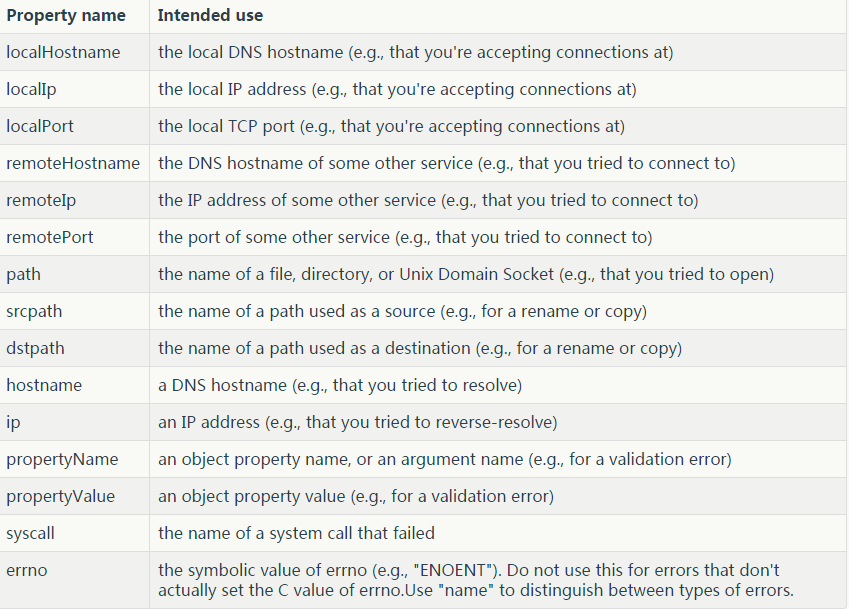Viewport: 849px width, 609px height.
Task: Select the ip property cell
Action: pos(13,422)
